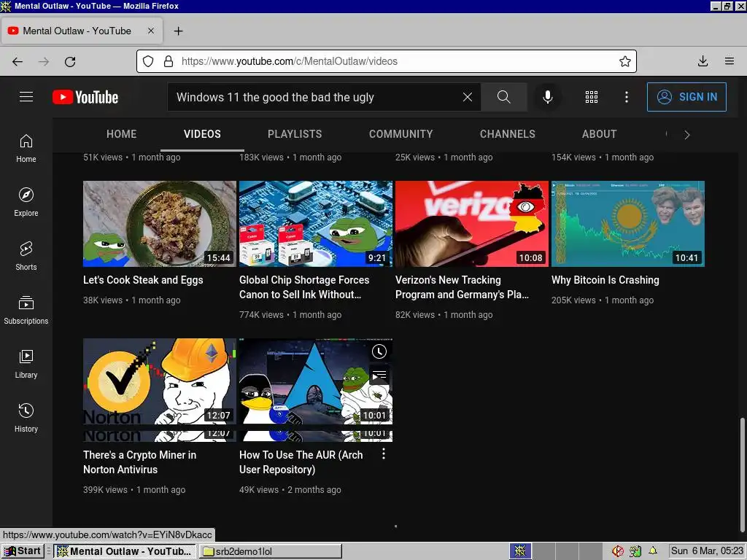Screen dimensions: 747x560
Task: Open action menu for AUR video
Action: pos(384,454)
